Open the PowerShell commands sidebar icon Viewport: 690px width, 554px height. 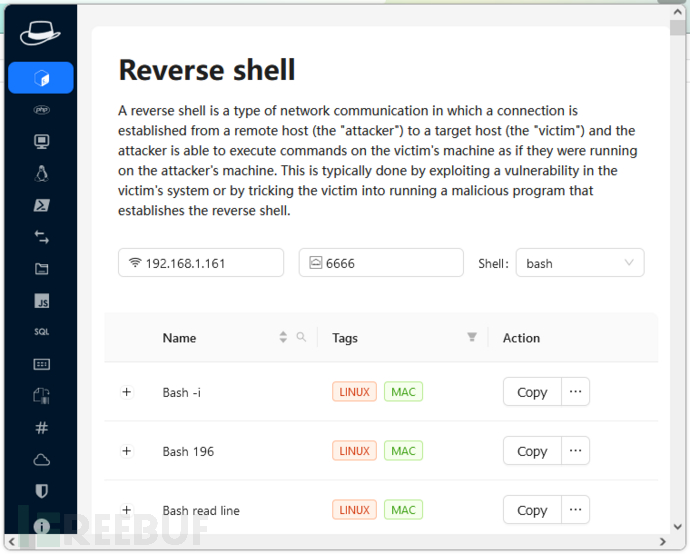41,205
